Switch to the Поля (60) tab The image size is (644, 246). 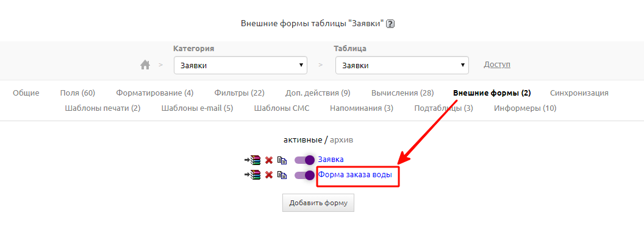coord(77,93)
